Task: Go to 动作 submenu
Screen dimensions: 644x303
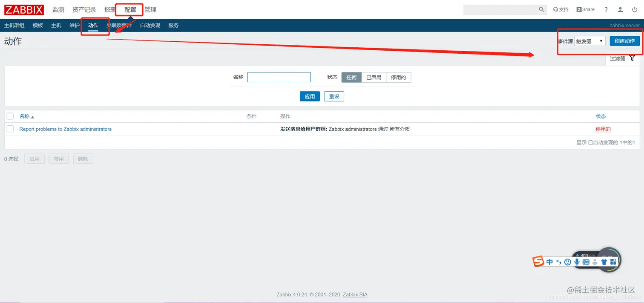Action: click(x=93, y=26)
